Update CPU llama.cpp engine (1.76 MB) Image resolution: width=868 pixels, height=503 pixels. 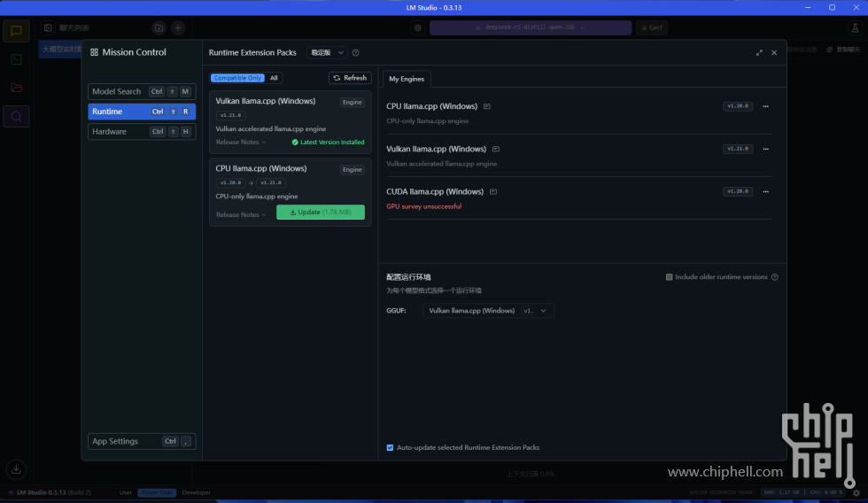point(321,212)
